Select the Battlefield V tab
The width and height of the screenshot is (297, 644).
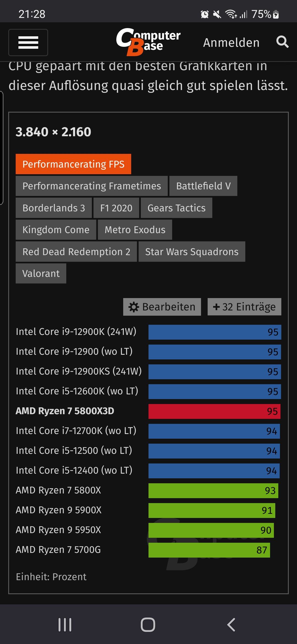tap(203, 186)
